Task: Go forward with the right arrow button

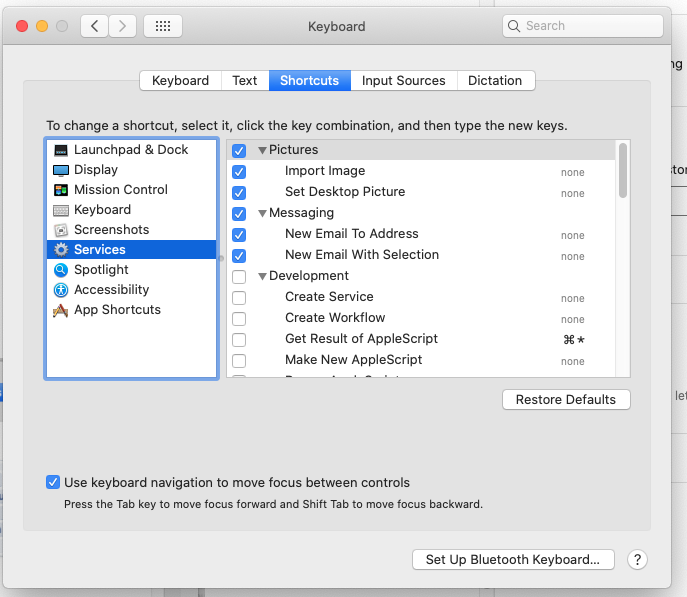Action: tap(122, 26)
